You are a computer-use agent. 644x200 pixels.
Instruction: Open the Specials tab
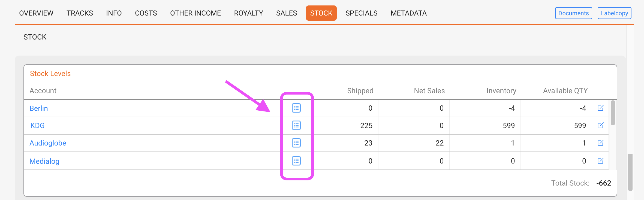[361, 13]
